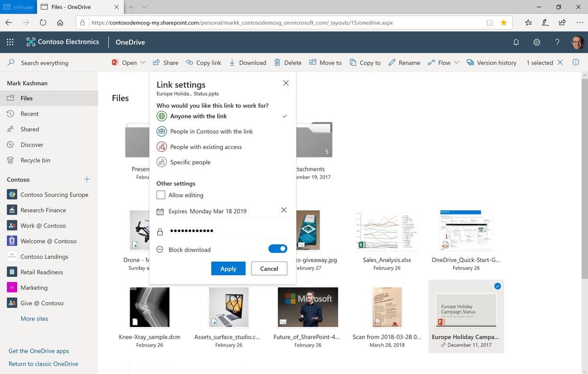
Task: Click Copy link in the command bar
Action: click(x=204, y=62)
